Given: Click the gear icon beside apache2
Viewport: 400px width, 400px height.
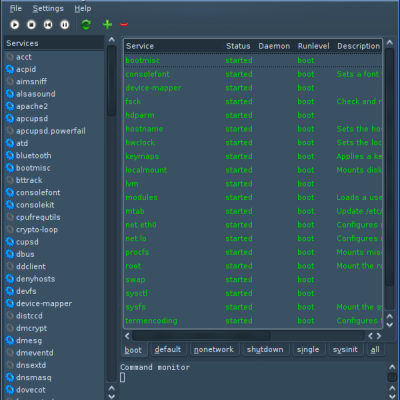Looking at the screenshot, I should 10,106.
